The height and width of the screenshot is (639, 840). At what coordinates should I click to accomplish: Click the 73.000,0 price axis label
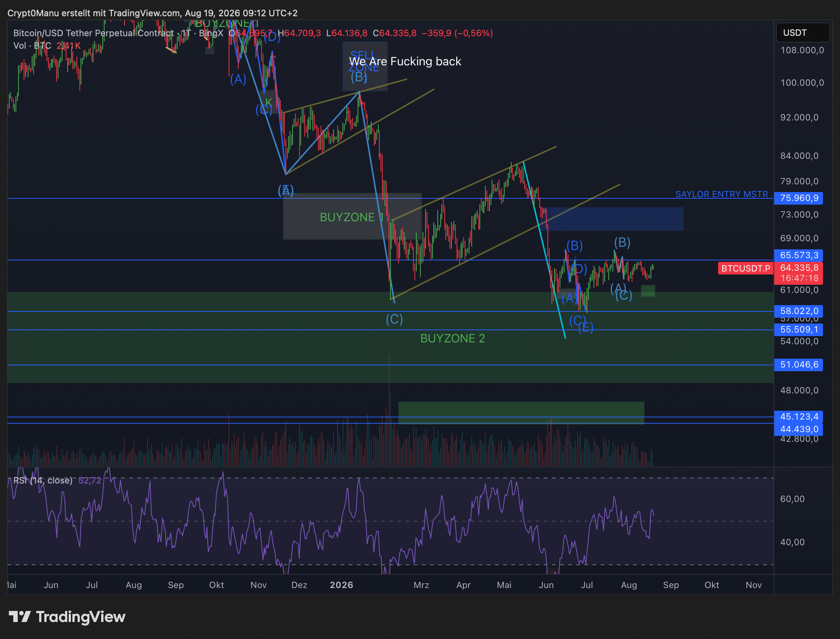pos(799,215)
